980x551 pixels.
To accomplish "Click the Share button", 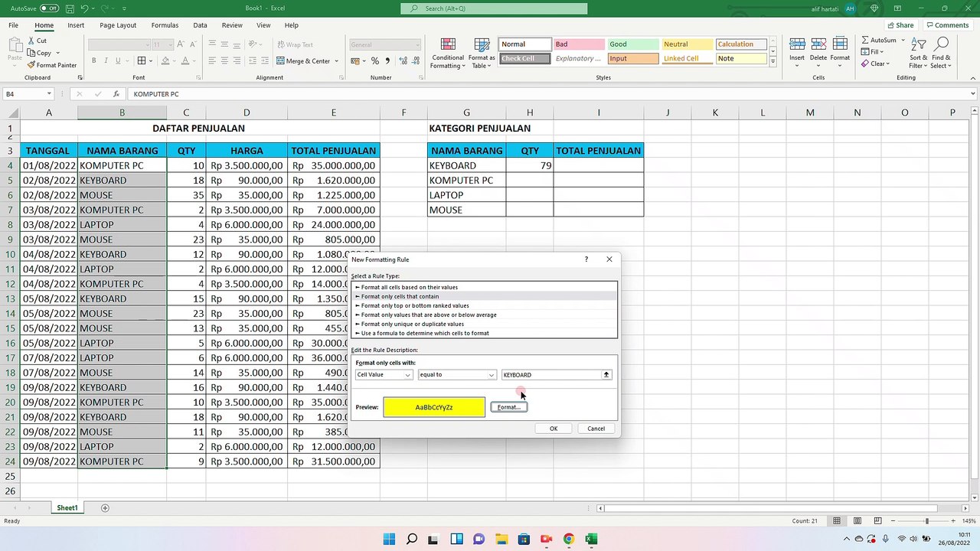I will pos(900,25).
